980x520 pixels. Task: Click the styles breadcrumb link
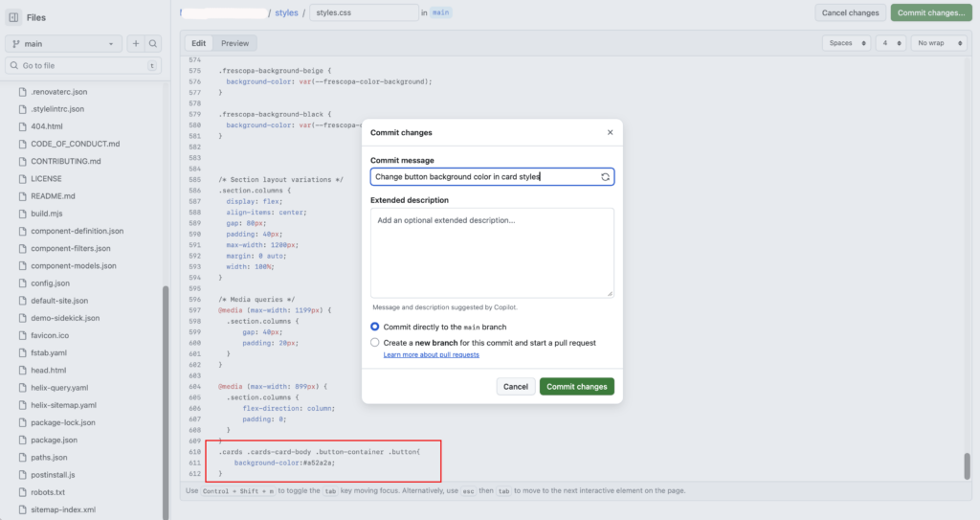(286, 12)
